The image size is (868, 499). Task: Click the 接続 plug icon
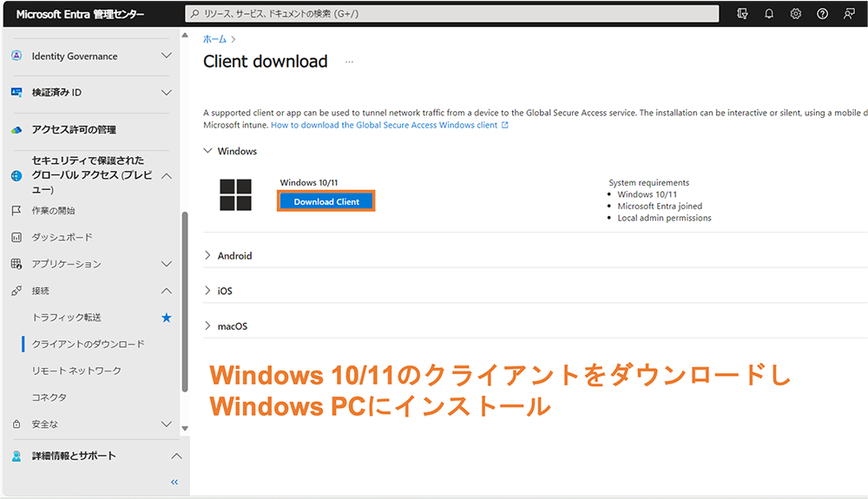tap(16, 291)
